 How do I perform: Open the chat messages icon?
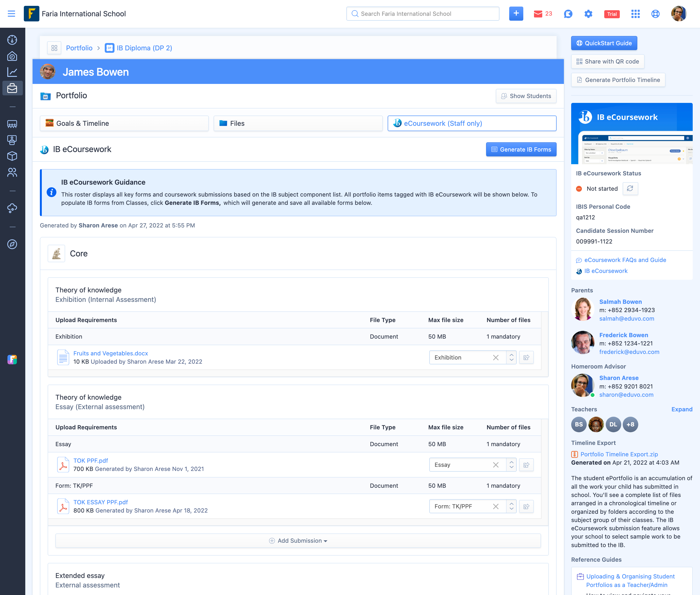568,14
